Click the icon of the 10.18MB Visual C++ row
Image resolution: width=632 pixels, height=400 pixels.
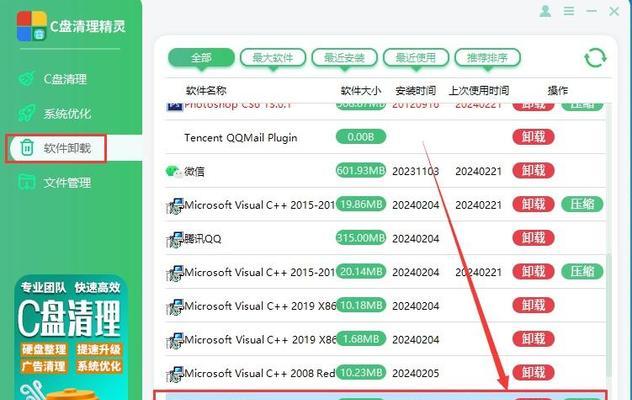click(175, 307)
